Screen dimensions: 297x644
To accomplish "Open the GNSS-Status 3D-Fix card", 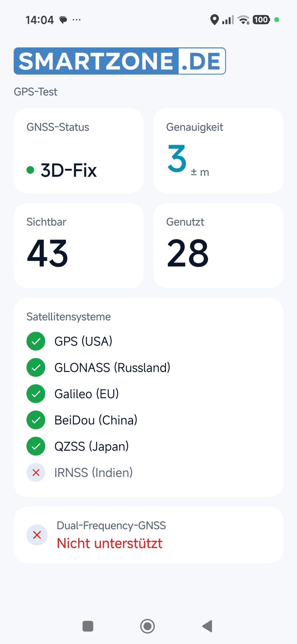I will point(79,151).
